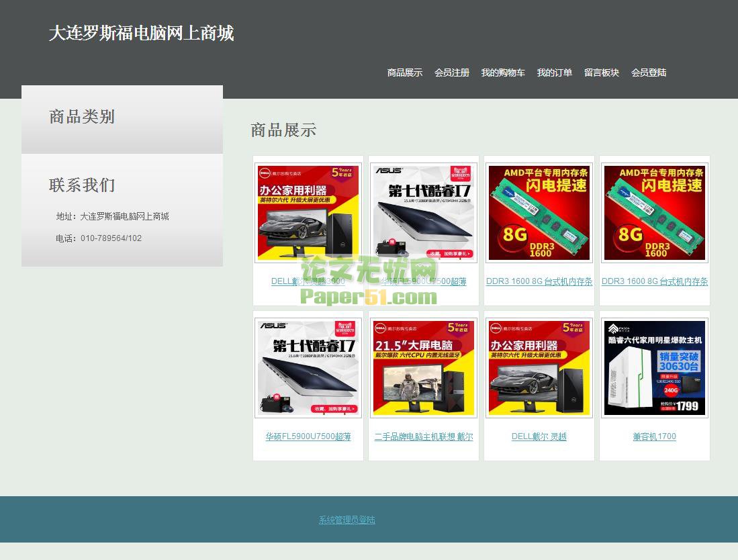The width and height of the screenshot is (738, 560).
Task: Click the 联系我们 sidebar heading
Action: click(x=82, y=185)
